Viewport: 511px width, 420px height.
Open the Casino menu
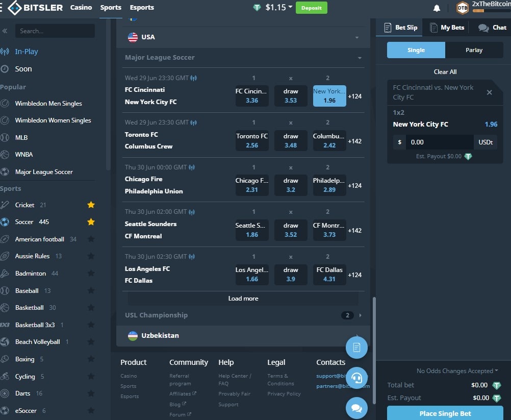[81, 8]
